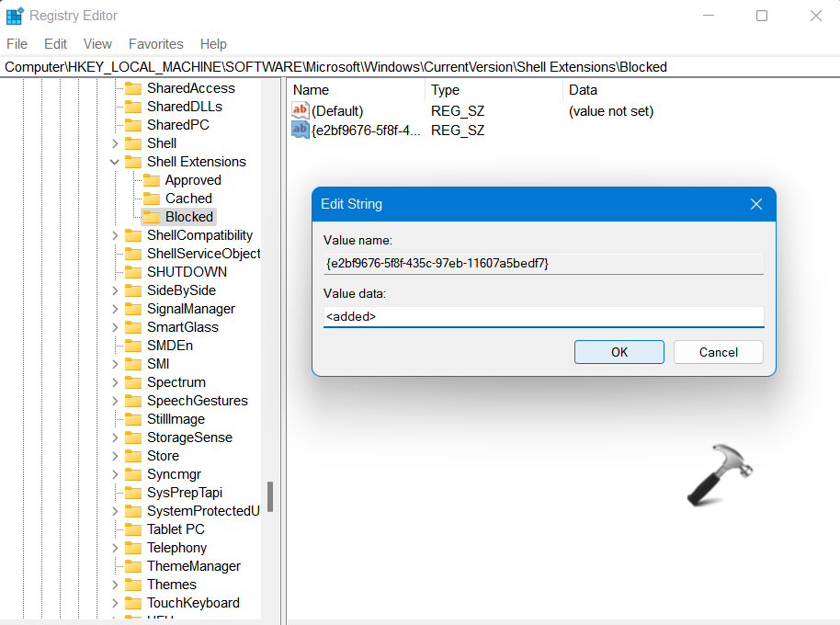Click the Blocked folder icon

(x=152, y=217)
